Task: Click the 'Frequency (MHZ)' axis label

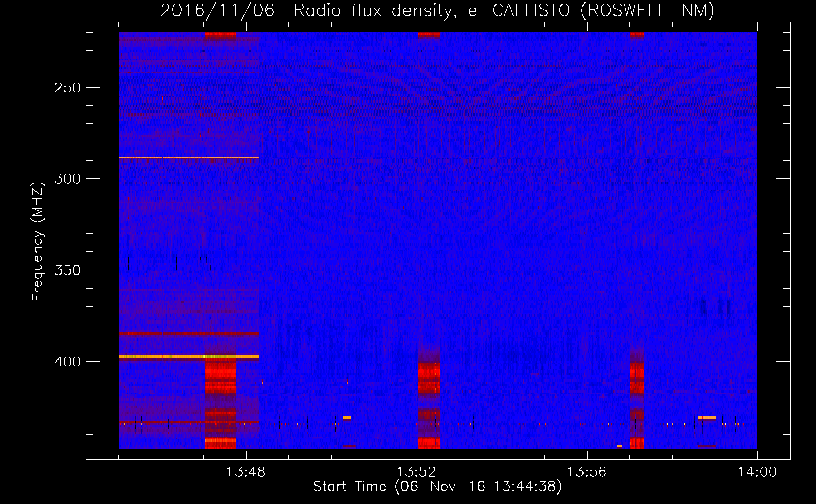Action: tap(38, 241)
